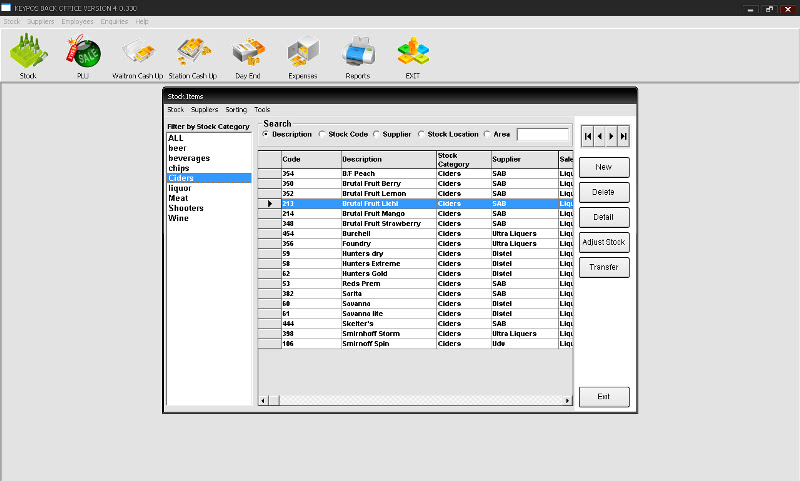Select the Brutal Fruit Berry row

pyautogui.click(x=415, y=184)
